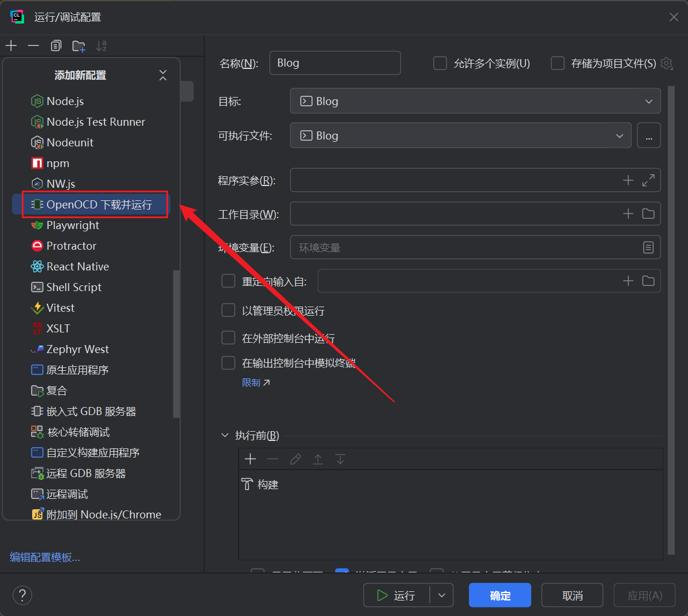Add a before-launch task plus icon
The width and height of the screenshot is (688, 616).
[250, 459]
